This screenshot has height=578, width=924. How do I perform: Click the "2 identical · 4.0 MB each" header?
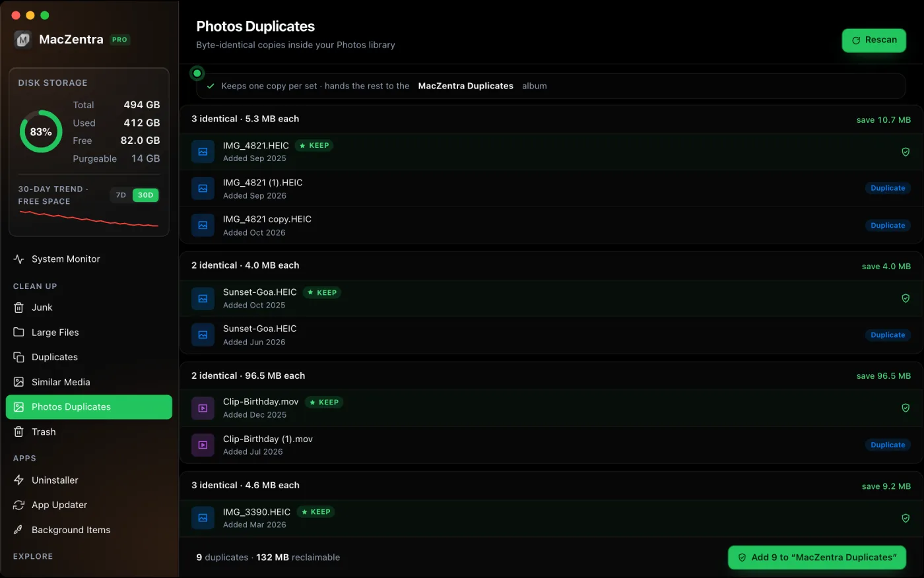click(x=246, y=265)
